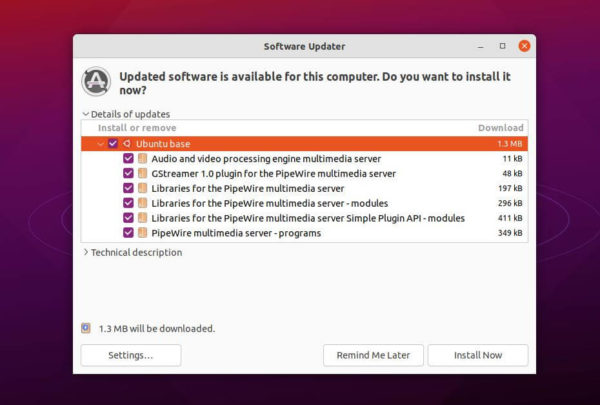Image resolution: width=600 pixels, height=405 pixels.
Task: Click the package icon beside PipeWire multimedia server - programs
Action: (x=142, y=233)
